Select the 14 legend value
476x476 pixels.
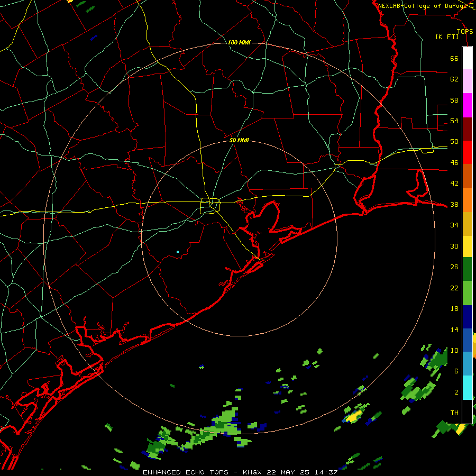(x=454, y=329)
